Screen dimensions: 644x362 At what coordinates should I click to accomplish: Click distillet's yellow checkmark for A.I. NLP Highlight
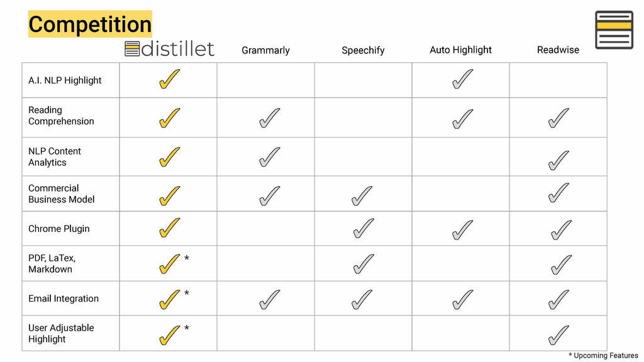pyautogui.click(x=169, y=80)
